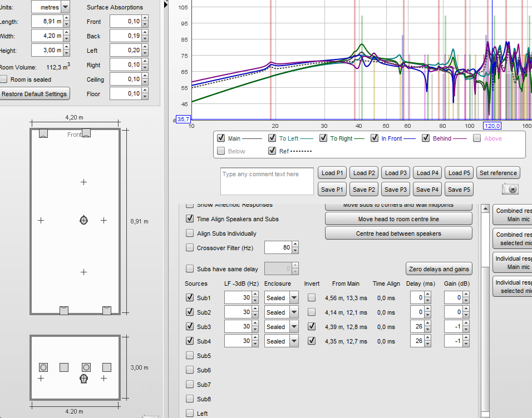This screenshot has width=532, height=418.
Task: Hide the To Left trace
Action: coord(272,138)
